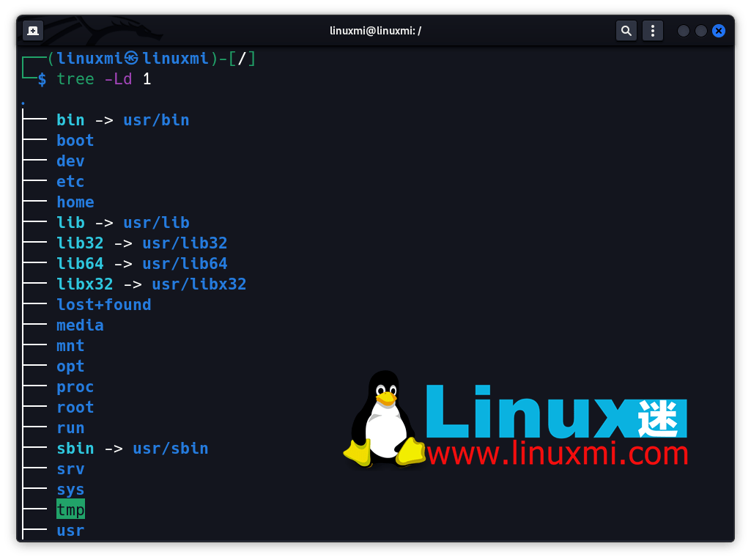Maximize the terminal window
751x560 pixels.
point(700,31)
